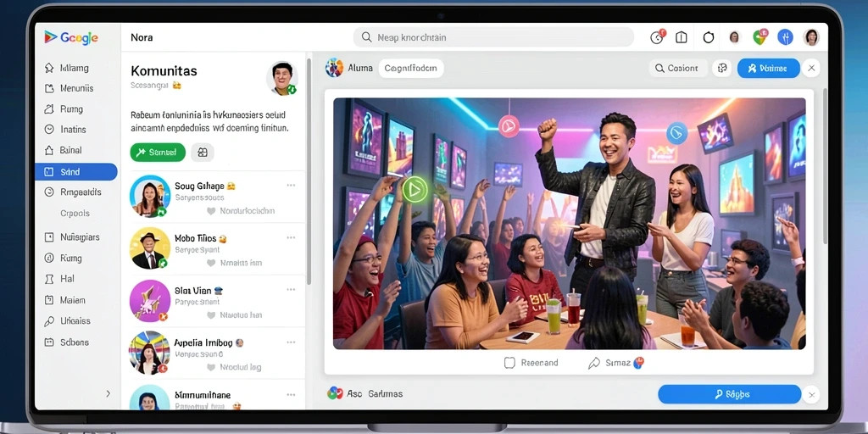Open the notification clock icon with red badge
Screen dimensions: 868x434
657,37
